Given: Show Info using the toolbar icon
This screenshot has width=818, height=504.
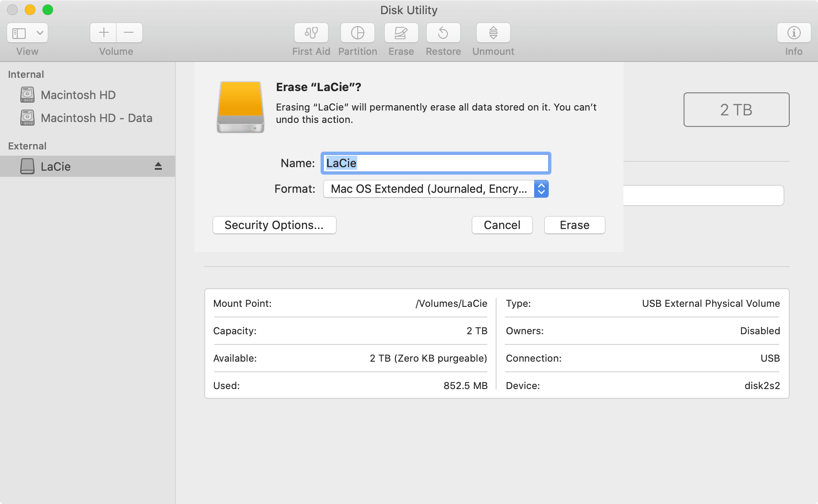Looking at the screenshot, I should [x=794, y=33].
